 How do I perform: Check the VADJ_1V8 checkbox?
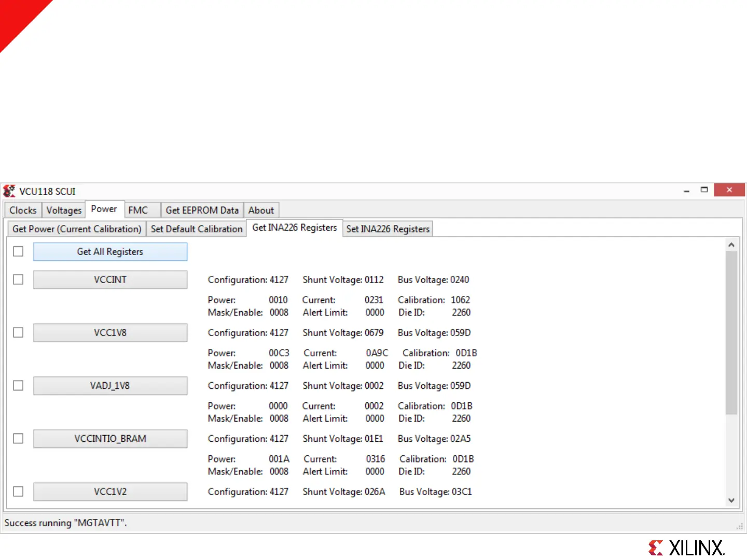click(18, 385)
